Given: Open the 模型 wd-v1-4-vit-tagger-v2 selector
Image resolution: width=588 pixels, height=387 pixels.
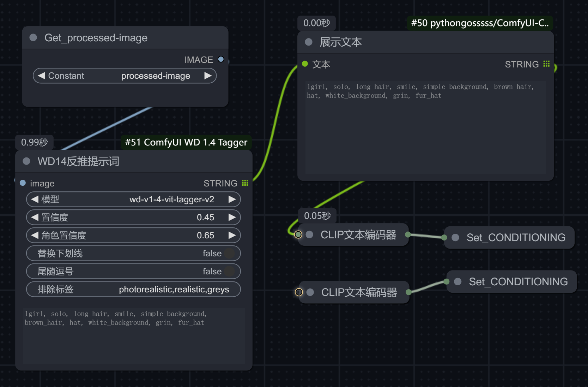Looking at the screenshot, I should (133, 199).
